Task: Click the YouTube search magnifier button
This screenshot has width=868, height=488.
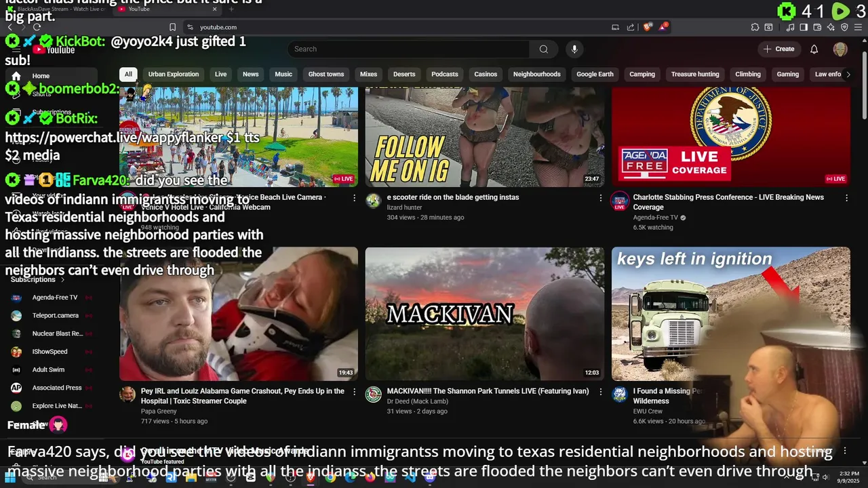Action: click(543, 49)
